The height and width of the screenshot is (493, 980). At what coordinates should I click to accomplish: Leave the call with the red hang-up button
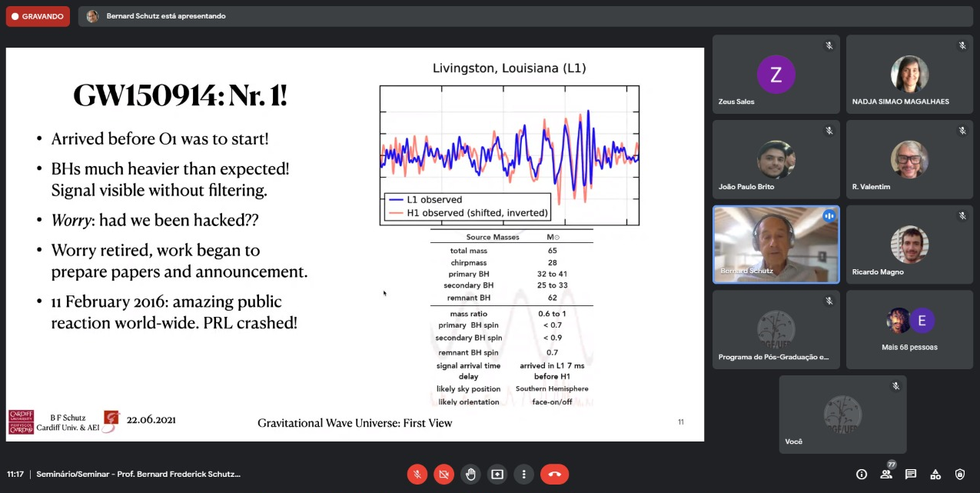(554, 474)
